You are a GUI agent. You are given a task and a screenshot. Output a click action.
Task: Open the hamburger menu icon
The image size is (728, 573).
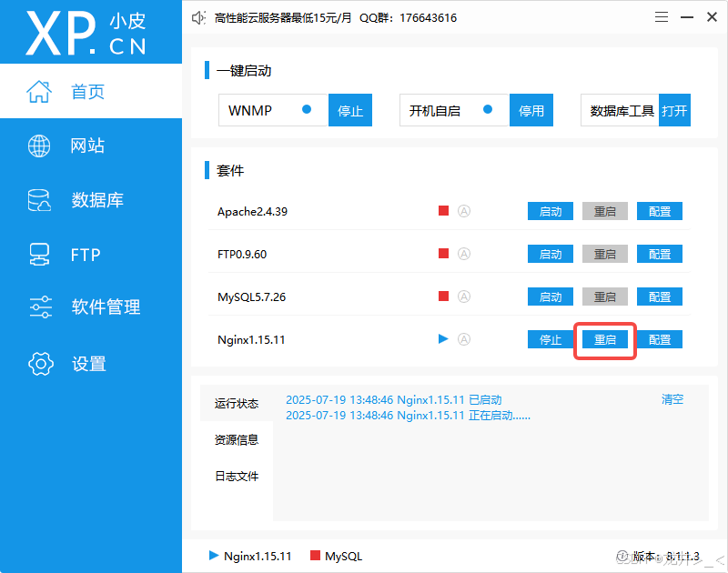[x=662, y=17]
